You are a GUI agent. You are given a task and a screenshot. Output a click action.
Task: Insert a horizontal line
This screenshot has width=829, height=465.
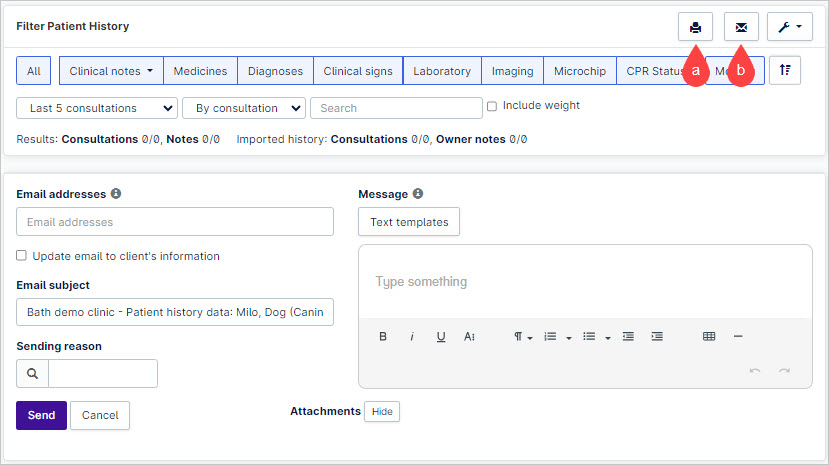(x=738, y=337)
